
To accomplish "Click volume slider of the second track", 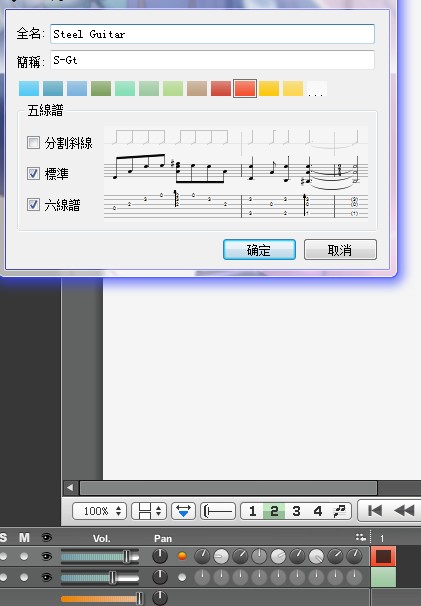I will click(100, 577).
